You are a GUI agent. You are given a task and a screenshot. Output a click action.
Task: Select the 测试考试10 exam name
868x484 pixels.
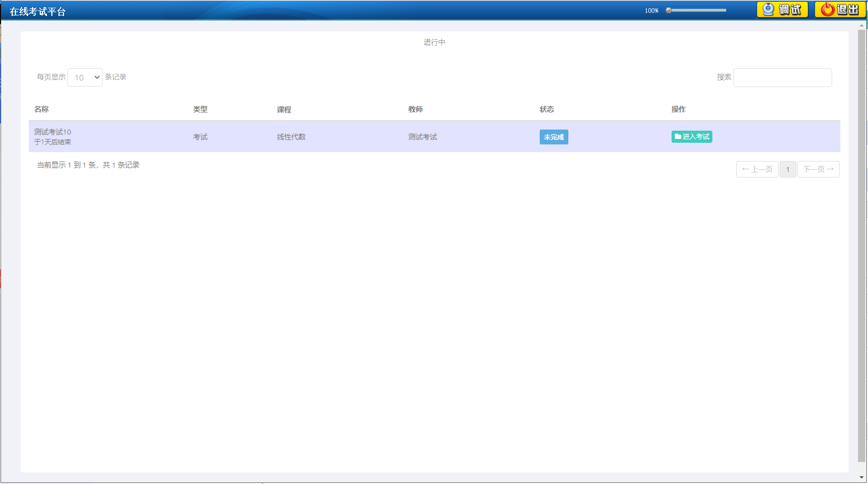pos(52,132)
